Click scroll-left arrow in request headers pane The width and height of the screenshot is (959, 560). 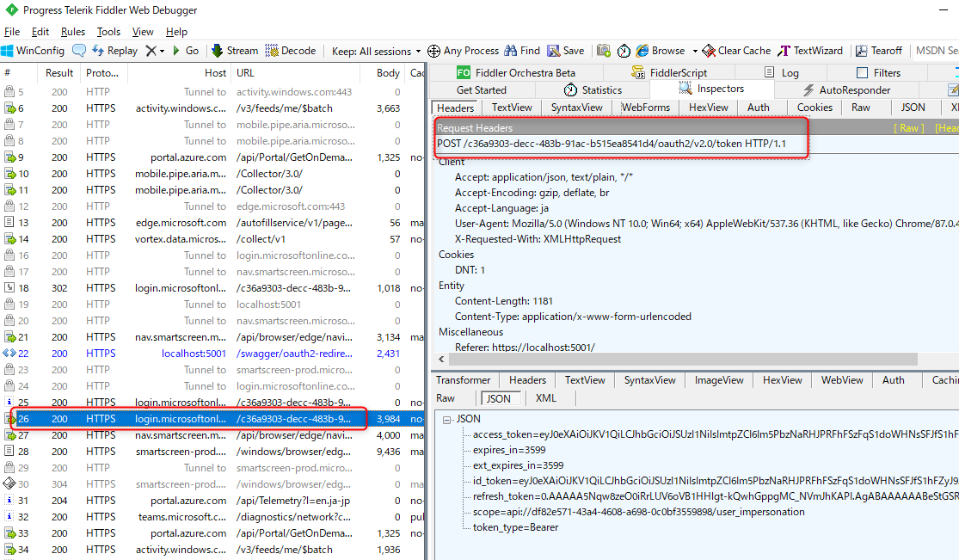[441, 360]
